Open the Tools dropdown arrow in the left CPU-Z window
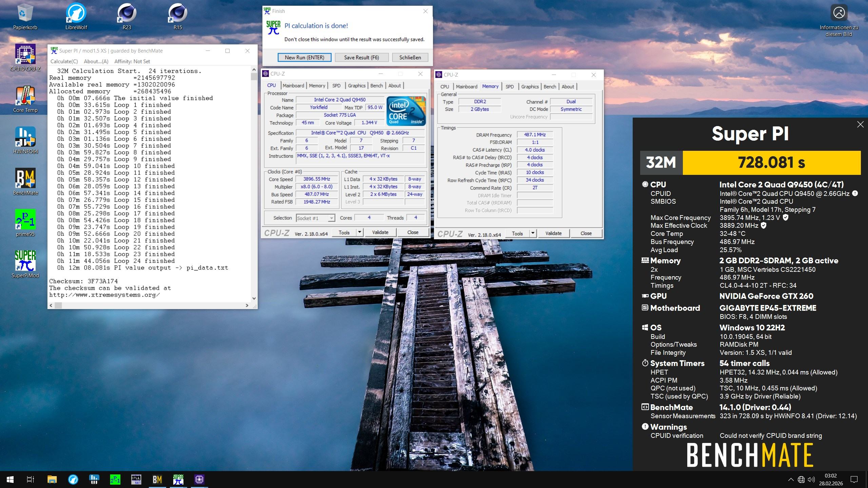The height and width of the screenshot is (488, 868). [x=359, y=232]
